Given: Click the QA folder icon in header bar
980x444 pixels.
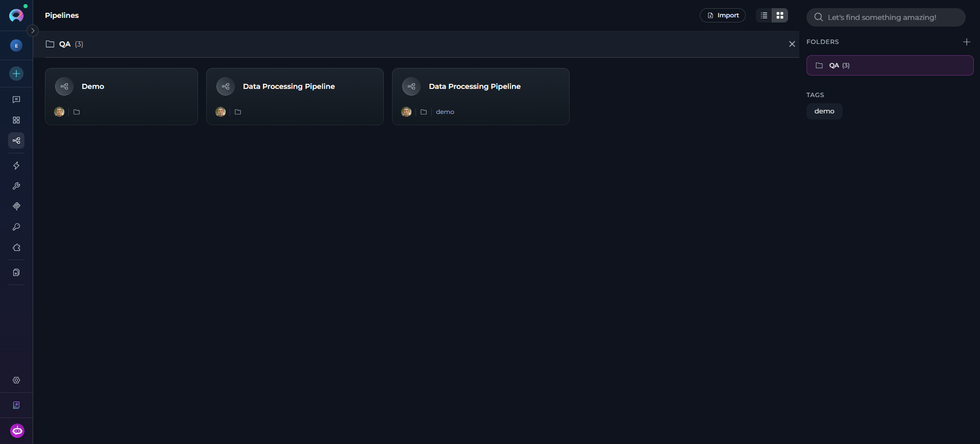Looking at the screenshot, I should coord(50,44).
